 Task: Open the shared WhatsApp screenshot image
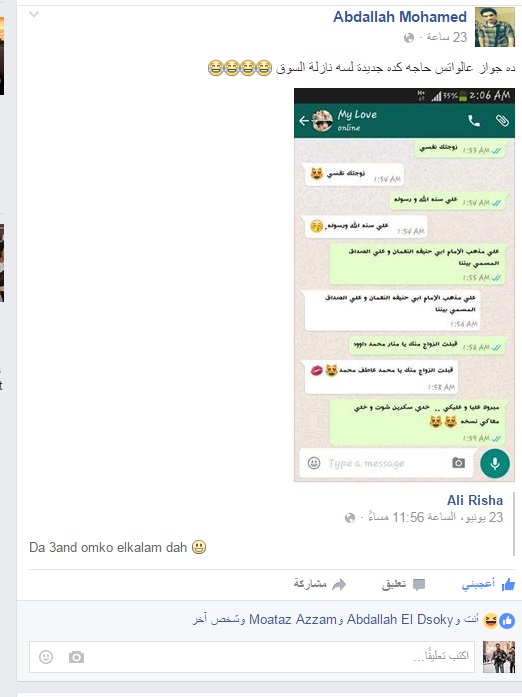pyautogui.click(x=404, y=284)
